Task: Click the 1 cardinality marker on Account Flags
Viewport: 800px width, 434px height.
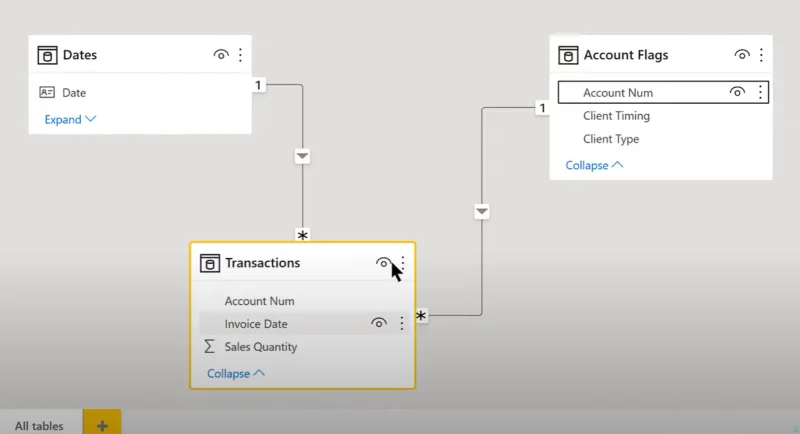Action: [542, 108]
